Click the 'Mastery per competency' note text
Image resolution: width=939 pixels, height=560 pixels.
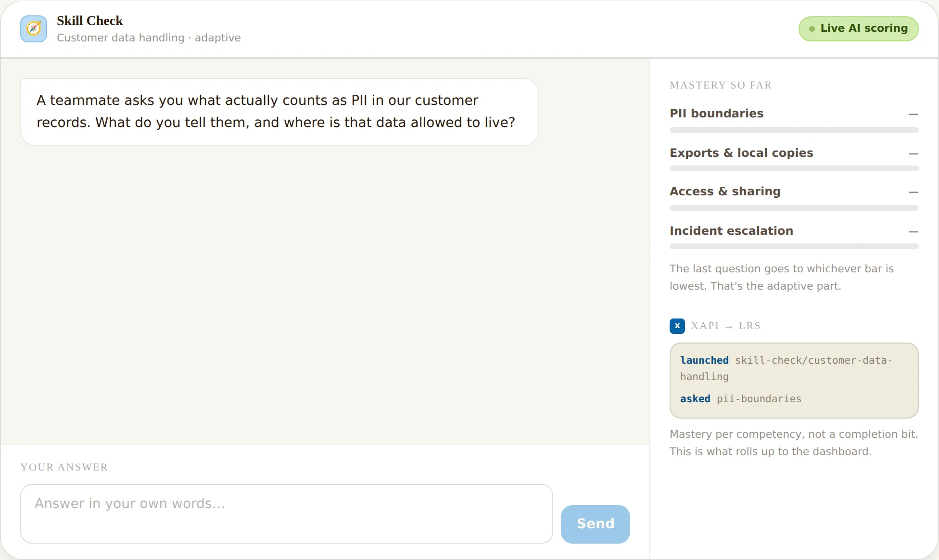pyautogui.click(x=794, y=443)
